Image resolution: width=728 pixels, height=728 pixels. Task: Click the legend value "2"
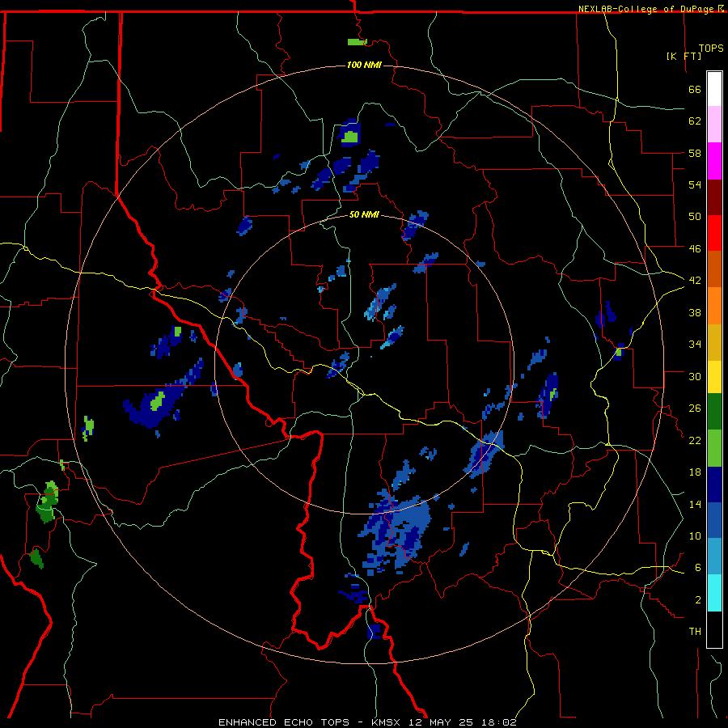[698, 600]
